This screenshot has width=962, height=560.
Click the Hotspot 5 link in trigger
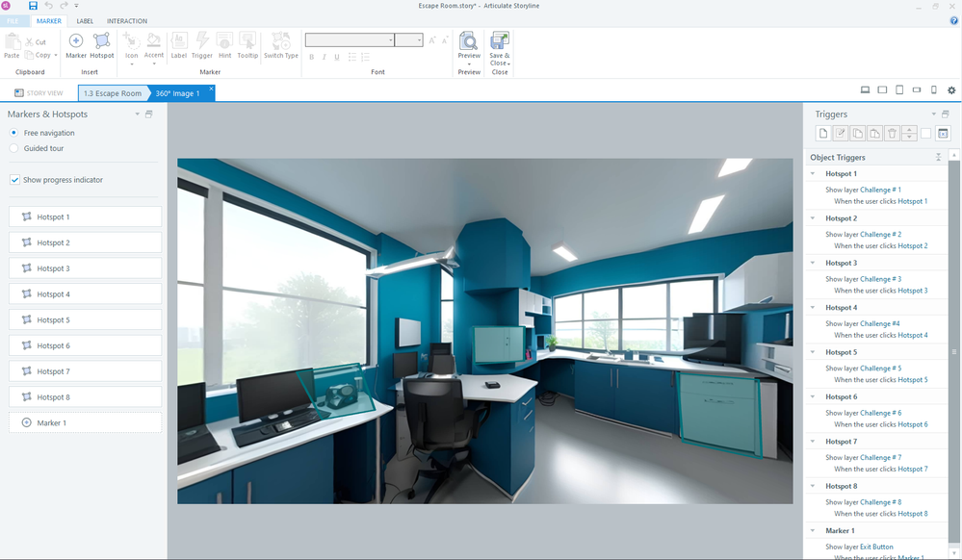point(912,380)
